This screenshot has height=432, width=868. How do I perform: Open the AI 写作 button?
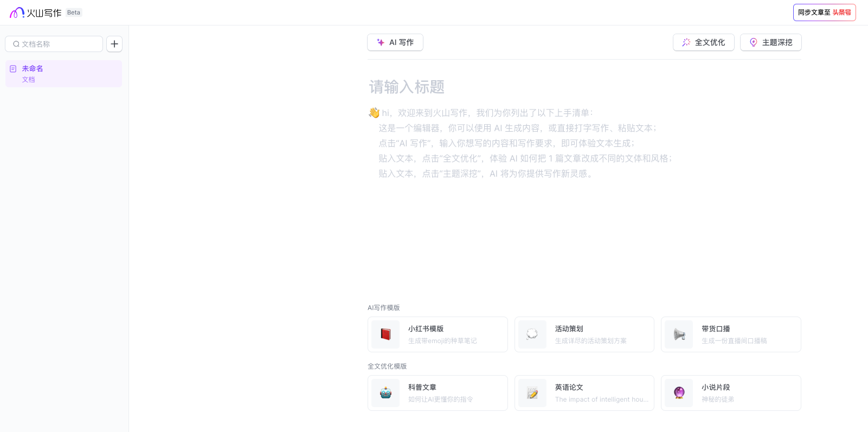coord(395,42)
